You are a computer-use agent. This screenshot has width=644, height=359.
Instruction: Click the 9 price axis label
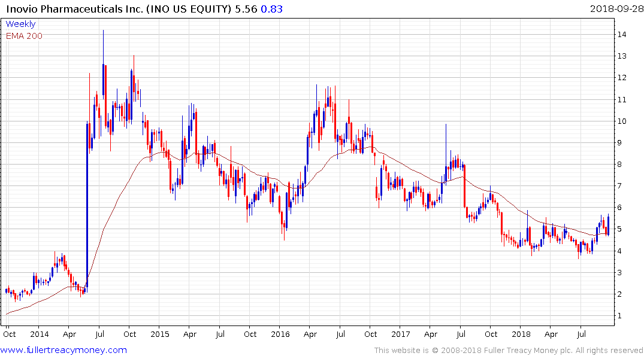tap(620, 143)
